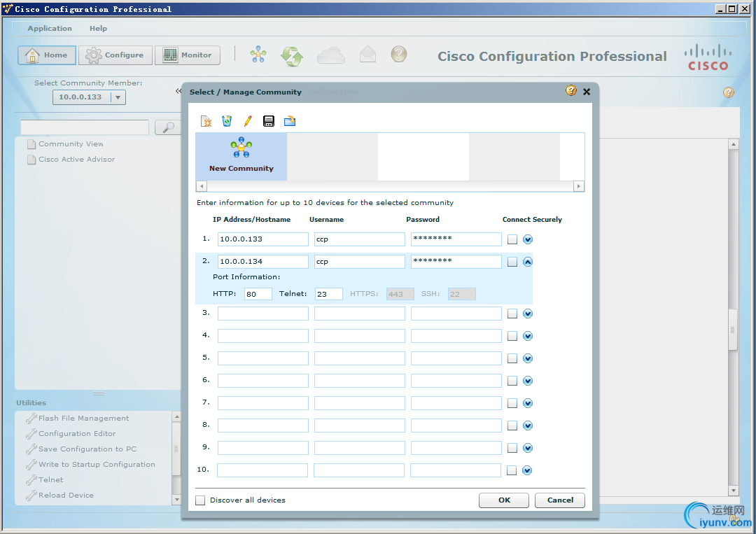756x534 pixels.
Task: Toggle Connect Securely for device 3
Action: tap(512, 314)
